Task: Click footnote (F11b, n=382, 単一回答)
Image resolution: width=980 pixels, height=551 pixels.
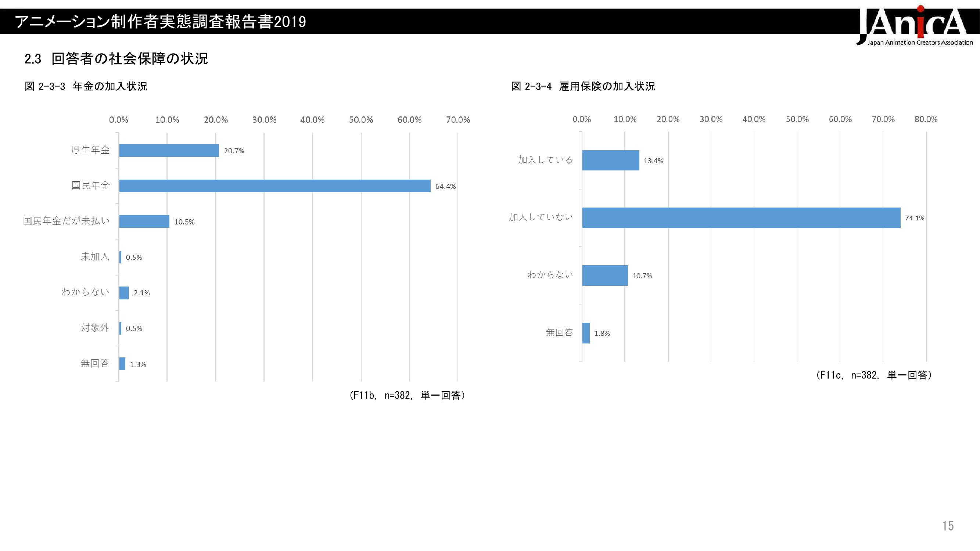Action: (407, 396)
